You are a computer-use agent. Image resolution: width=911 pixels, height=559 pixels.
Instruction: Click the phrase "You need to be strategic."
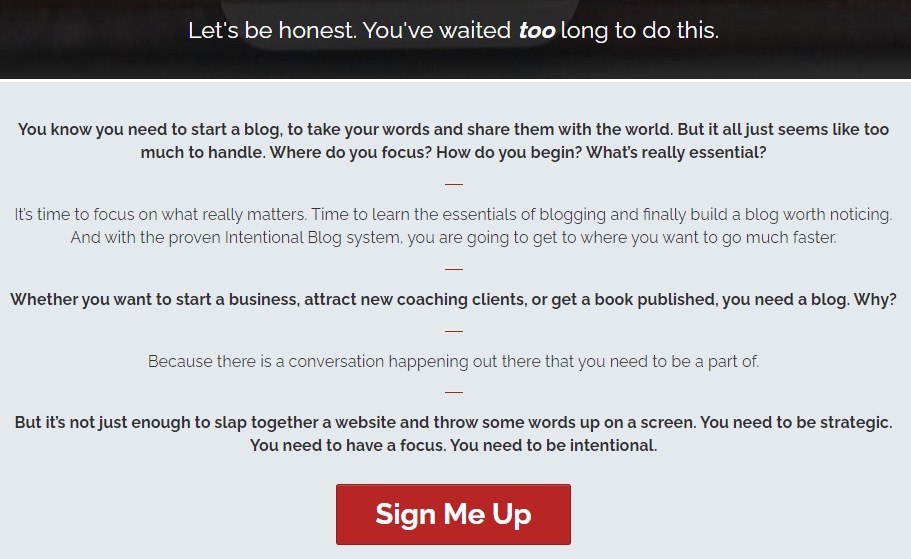coord(796,422)
